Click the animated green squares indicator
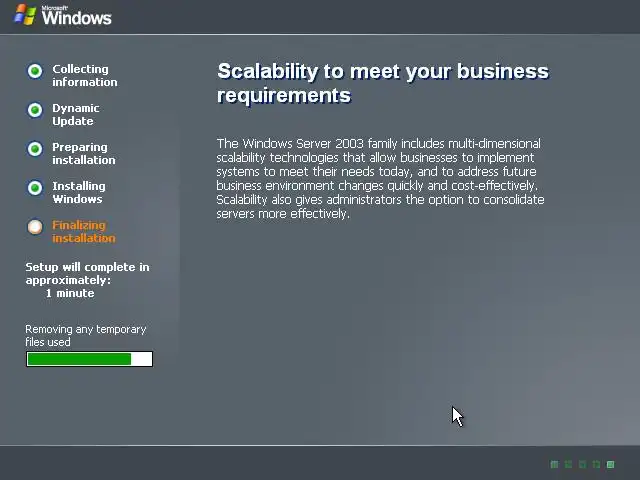Screen dimensions: 640x480 pos(582,464)
